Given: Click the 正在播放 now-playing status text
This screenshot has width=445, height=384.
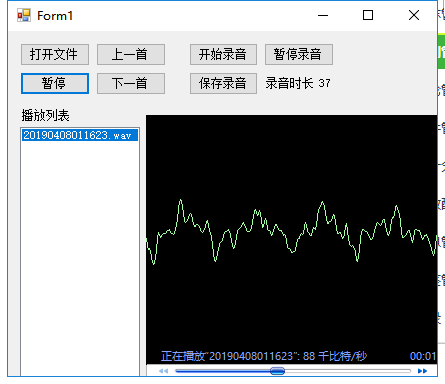Looking at the screenshot, I should tap(264, 356).
